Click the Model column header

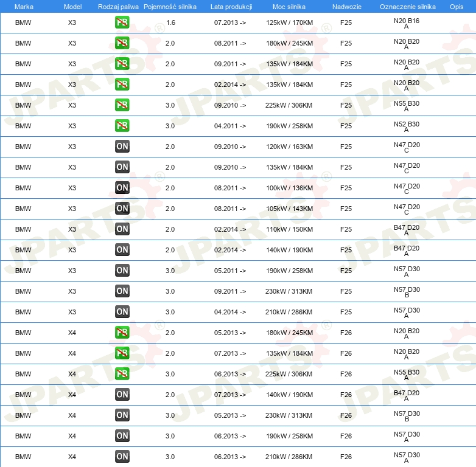point(72,7)
